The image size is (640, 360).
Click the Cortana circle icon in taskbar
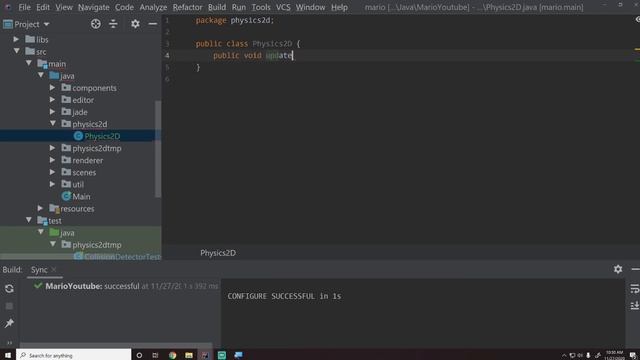(x=139, y=355)
